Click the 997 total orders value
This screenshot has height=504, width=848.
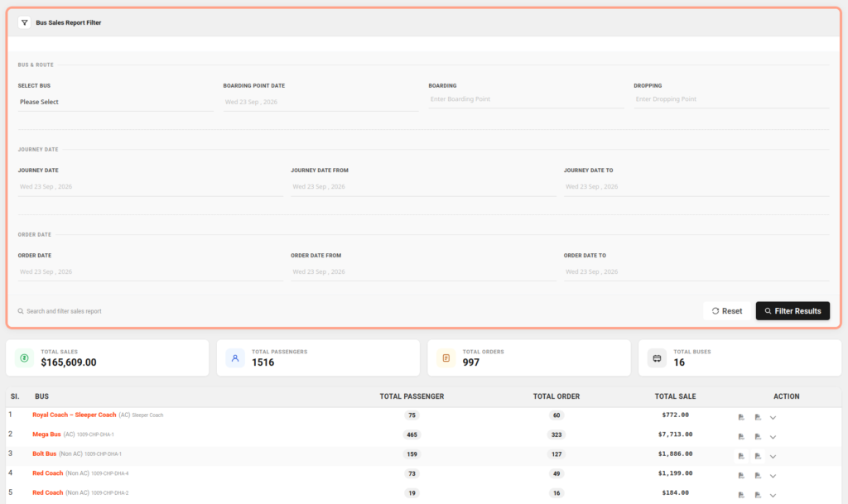pos(471,362)
